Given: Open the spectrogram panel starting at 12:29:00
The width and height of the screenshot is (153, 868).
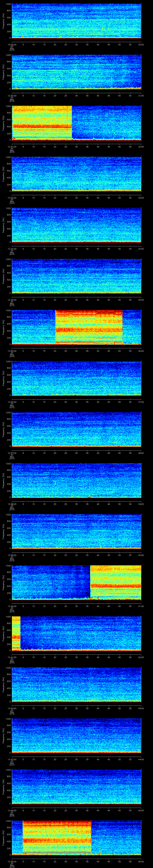Looking at the screenshot, I should coord(77,21).
